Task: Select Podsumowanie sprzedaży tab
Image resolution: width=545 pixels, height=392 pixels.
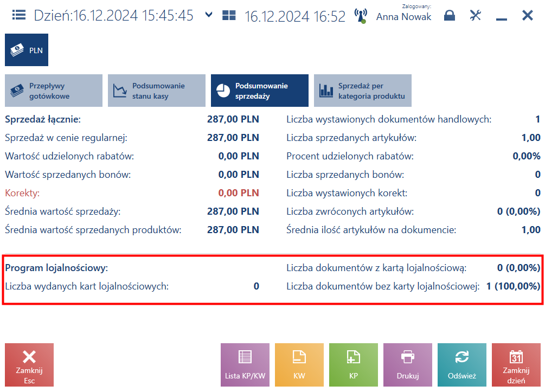Action: tap(260, 91)
